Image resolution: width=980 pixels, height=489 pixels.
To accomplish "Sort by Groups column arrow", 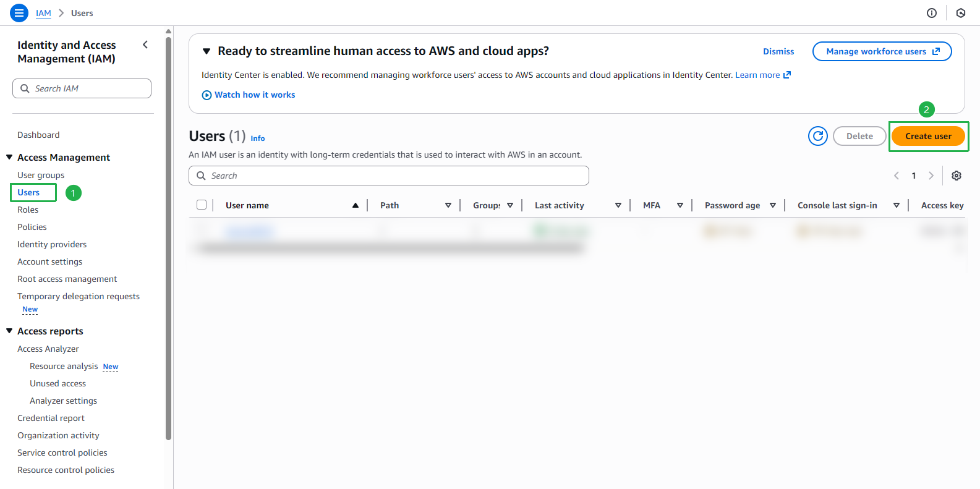I will pos(510,205).
